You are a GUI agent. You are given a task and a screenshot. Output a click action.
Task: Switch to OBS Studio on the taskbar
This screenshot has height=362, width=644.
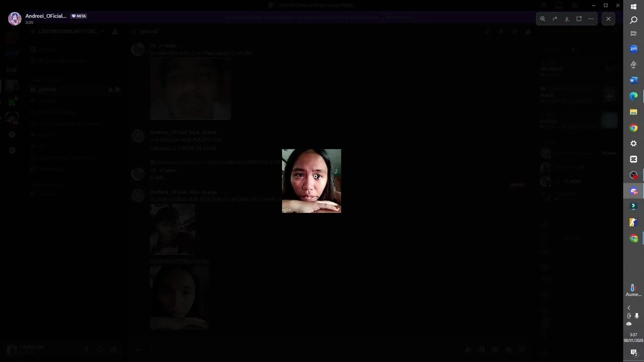click(x=633, y=175)
